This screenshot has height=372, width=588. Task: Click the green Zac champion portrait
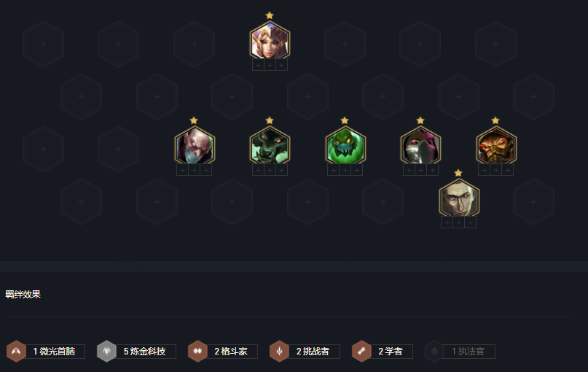pos(345,146)
